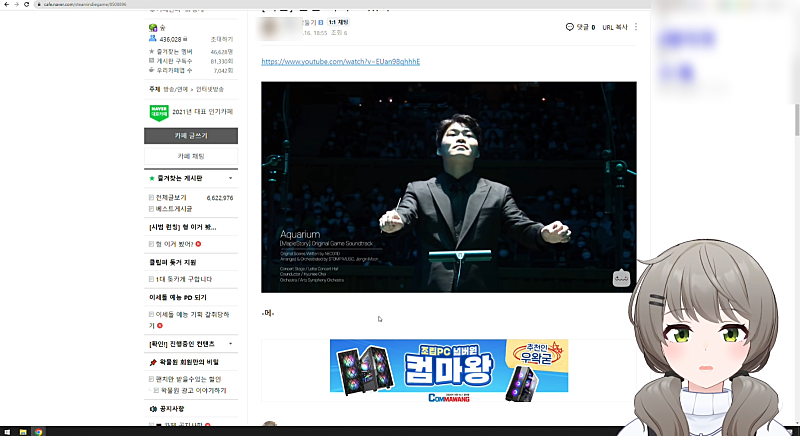Go back using the browser back arrow
This screenshot has width=800, height=436.
[6, 4]
